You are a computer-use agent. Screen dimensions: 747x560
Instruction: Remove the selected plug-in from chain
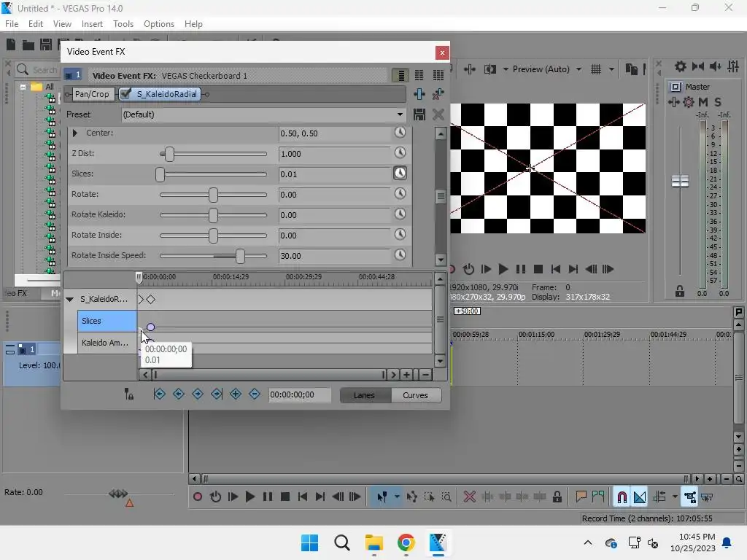coord(438,94)
